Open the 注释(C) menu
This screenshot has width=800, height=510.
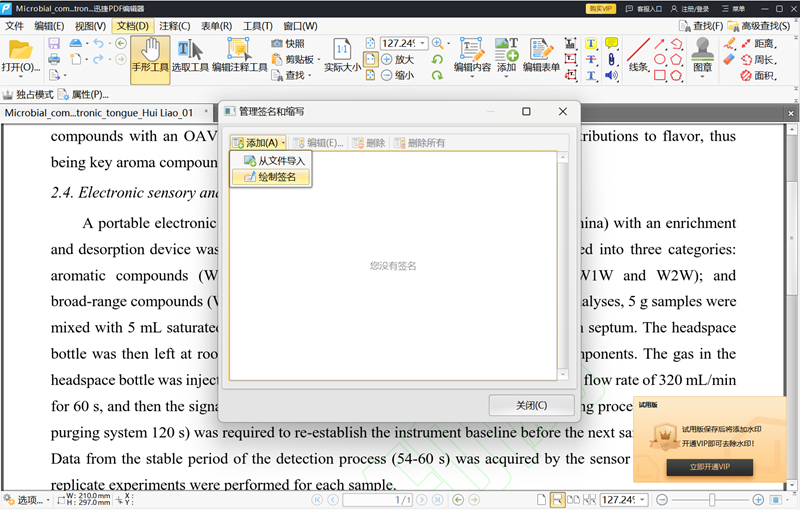(x=174, y=26)
